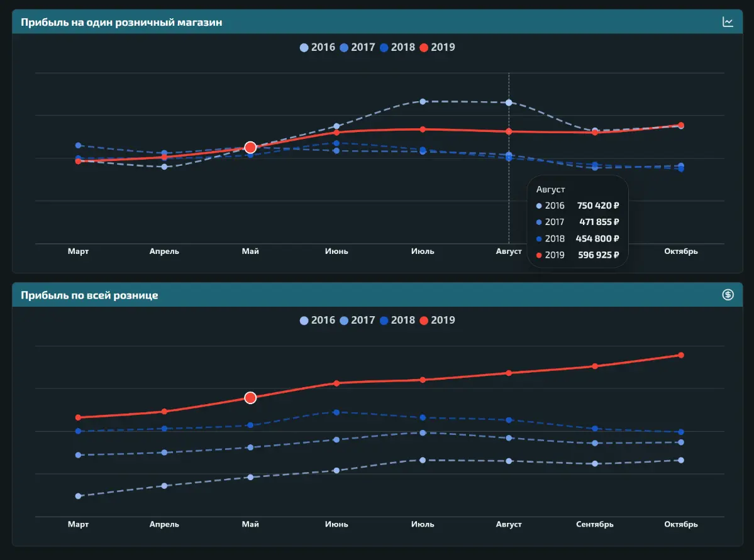Click the 2019 Июль red point in the bottom chart

423,380
